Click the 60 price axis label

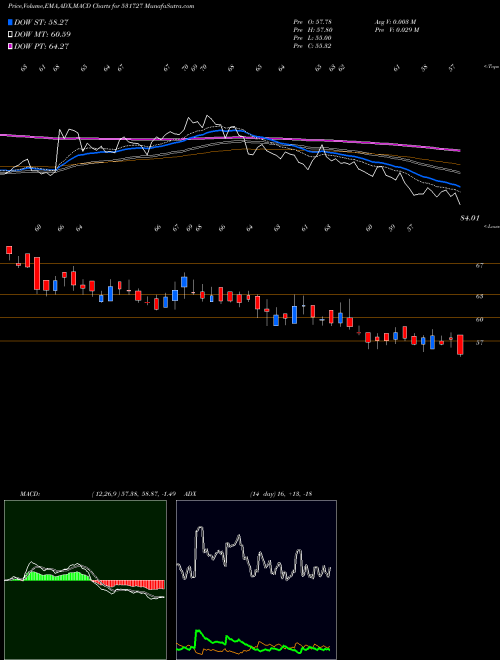[479, 319]
